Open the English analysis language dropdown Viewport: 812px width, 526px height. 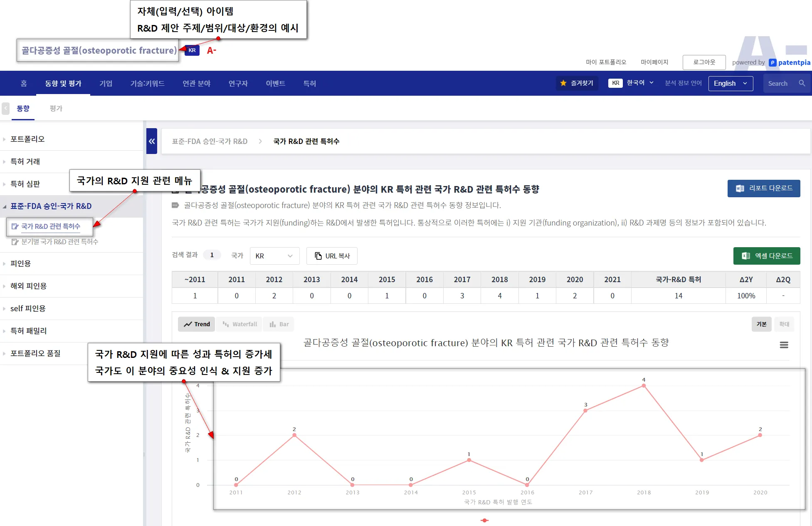(730, 83)
